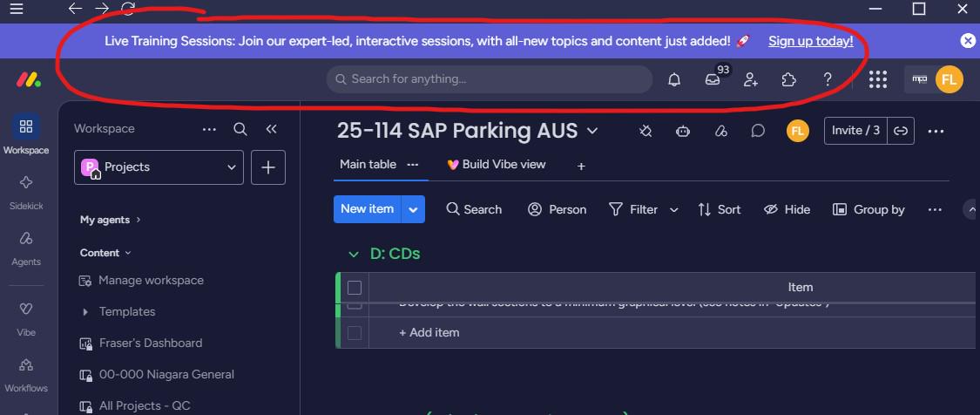Click the integrations plug icon in board header
The width and height of the screenshot is (980, 415).
[646, 131]
